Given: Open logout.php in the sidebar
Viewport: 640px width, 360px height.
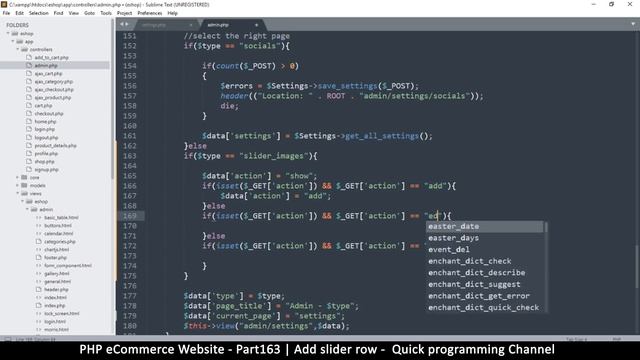Looking at the screenshot, I should tap(46, 138).
